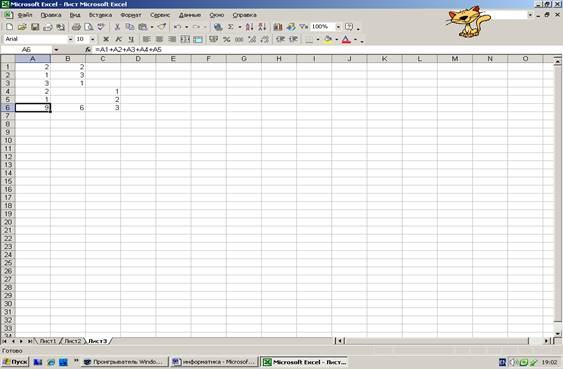563x369 pixels.
Task: Toggle bold formatting button
Action: pos(106,39)
